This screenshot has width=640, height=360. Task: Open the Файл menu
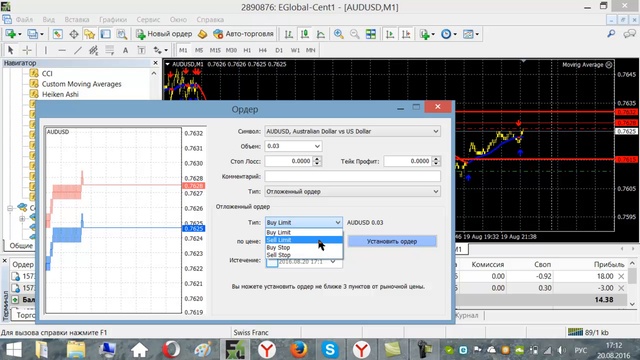[24, 20]
